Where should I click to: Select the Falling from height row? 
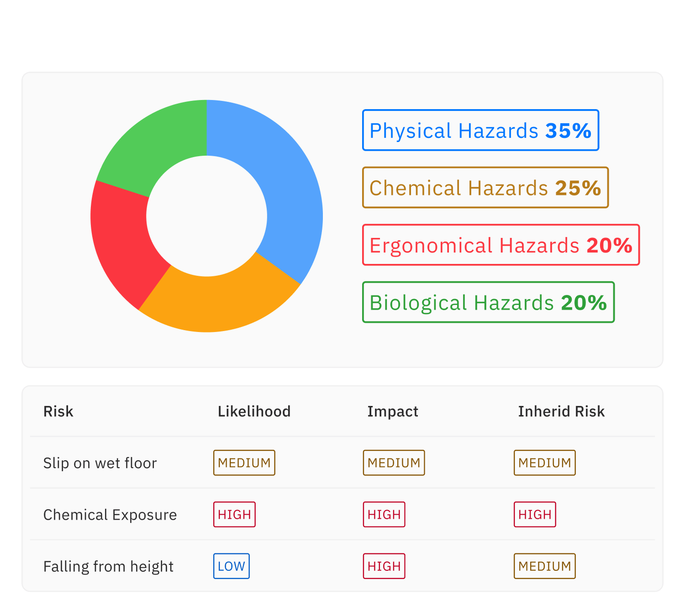coord(108,566)
